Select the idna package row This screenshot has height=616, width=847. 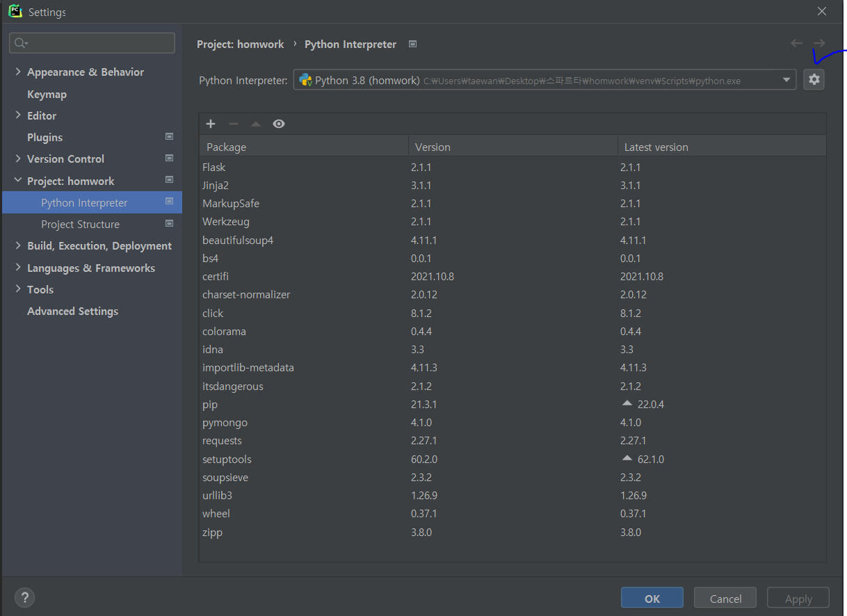tap(513, 349)
